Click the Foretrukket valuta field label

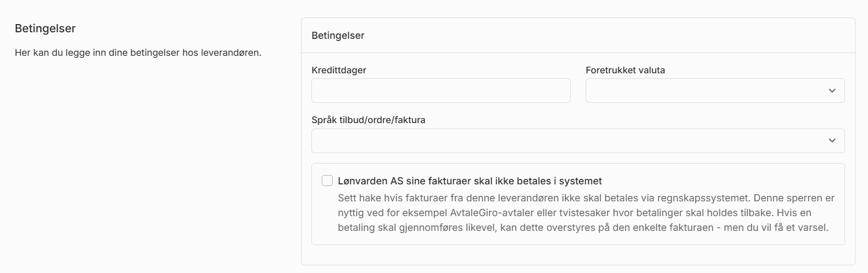tap(625, 70)
